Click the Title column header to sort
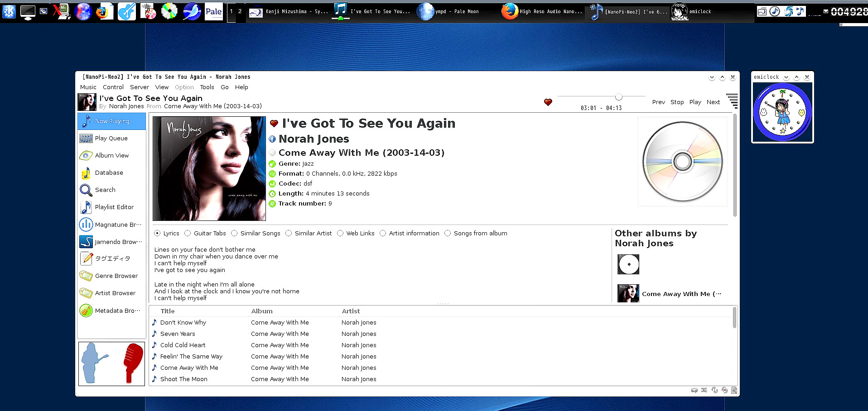The width and height of the screenshot is (868, 411). 167,311
